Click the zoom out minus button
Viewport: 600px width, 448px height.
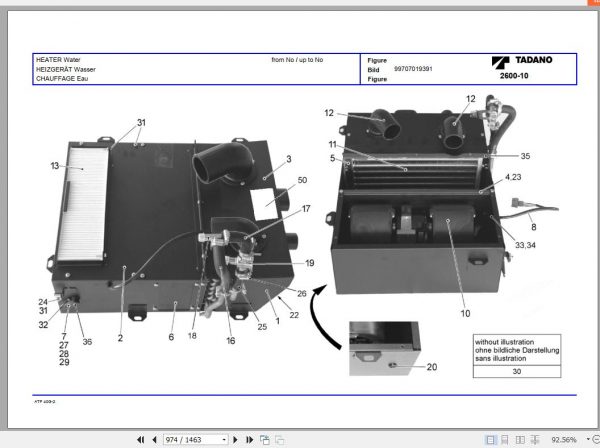click(596, 440)
